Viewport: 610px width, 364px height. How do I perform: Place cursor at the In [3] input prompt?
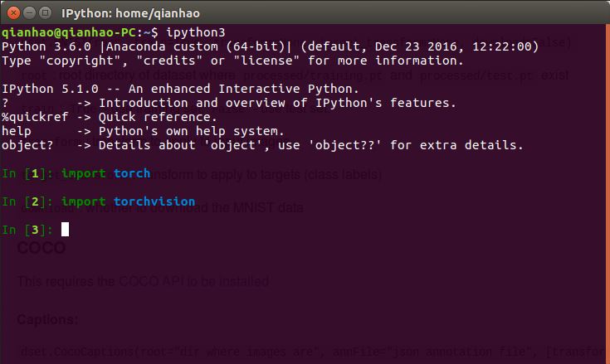coord(65,230)
